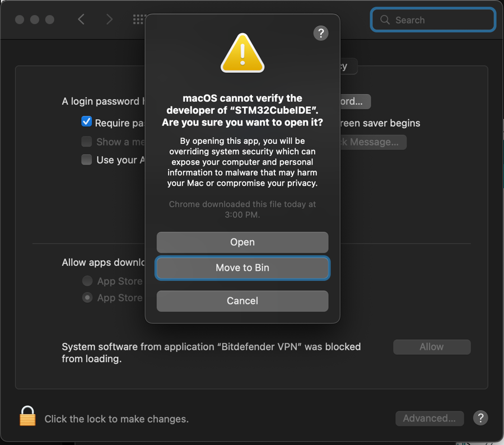This screenshot has height=445, width=504.
Task: Cancel the developer verification dialog
Action: (242, 301)
